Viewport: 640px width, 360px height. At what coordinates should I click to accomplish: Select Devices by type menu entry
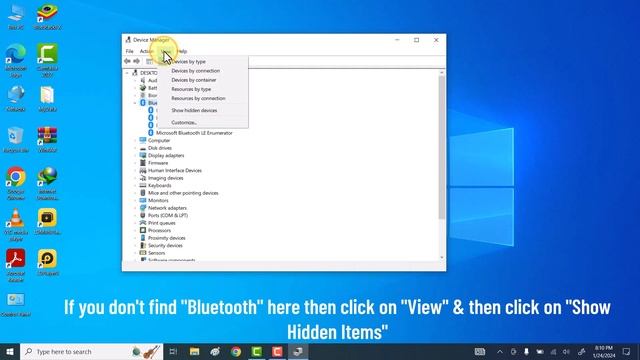click(x=188, y=62)
